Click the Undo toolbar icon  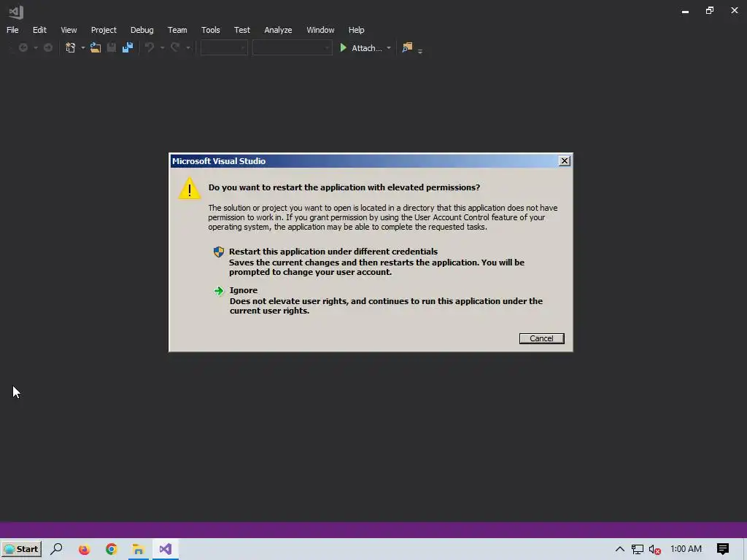(x=150, y=47)
